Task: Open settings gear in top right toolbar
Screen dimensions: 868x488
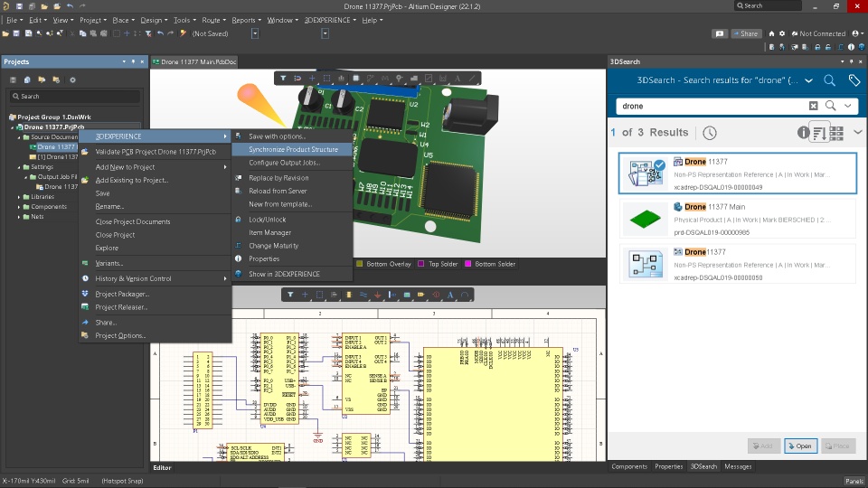Action: click(x=782, y=33)
